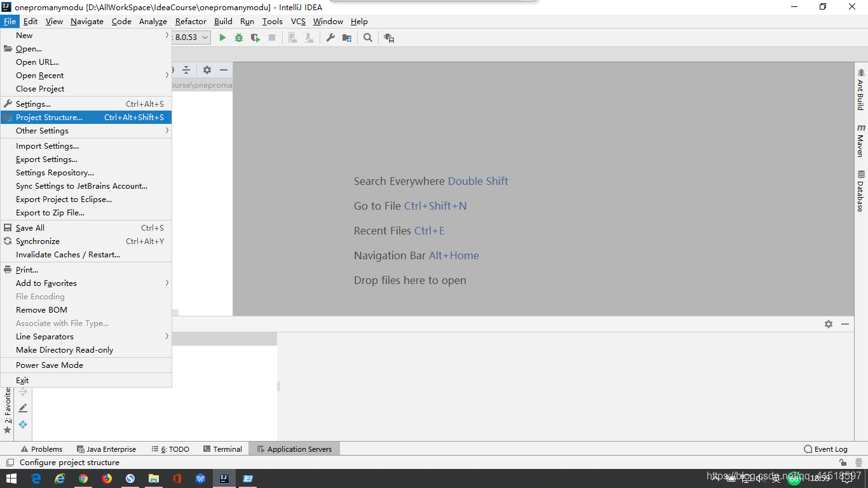Select Open... in the File menu
This screenshot has height=488, width=868.
[86, 49]
